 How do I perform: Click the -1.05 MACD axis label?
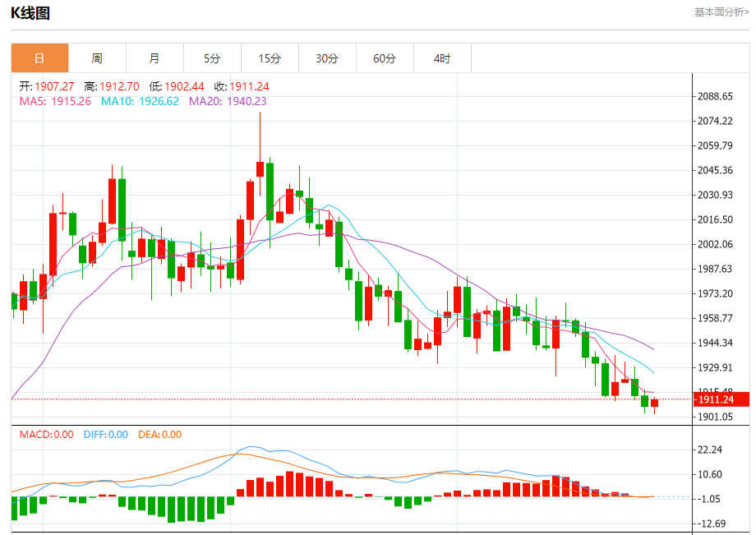click(x=708, y=499)
